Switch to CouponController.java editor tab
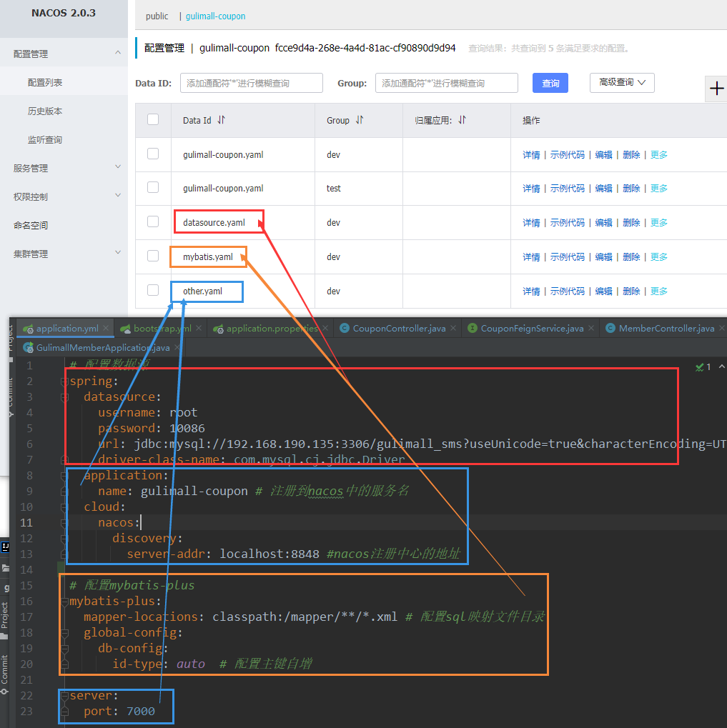The image size is (727, 728). (399, 328)
